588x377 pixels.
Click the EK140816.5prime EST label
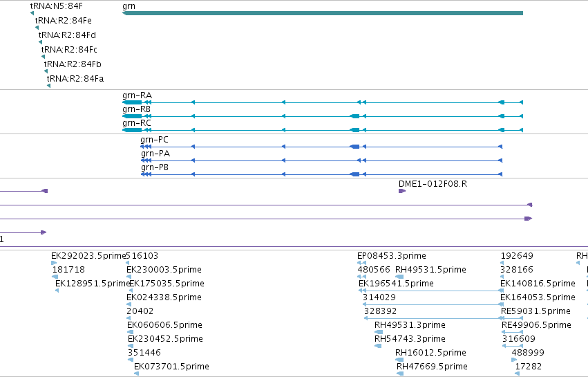click(x=538, y=284)
